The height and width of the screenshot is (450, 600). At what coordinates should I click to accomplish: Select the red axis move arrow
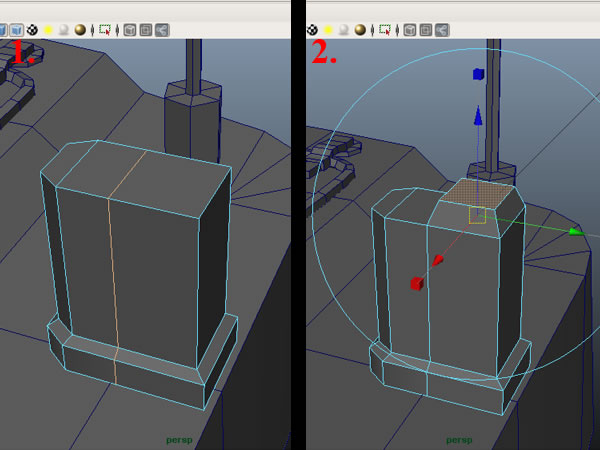click(438, 261)
